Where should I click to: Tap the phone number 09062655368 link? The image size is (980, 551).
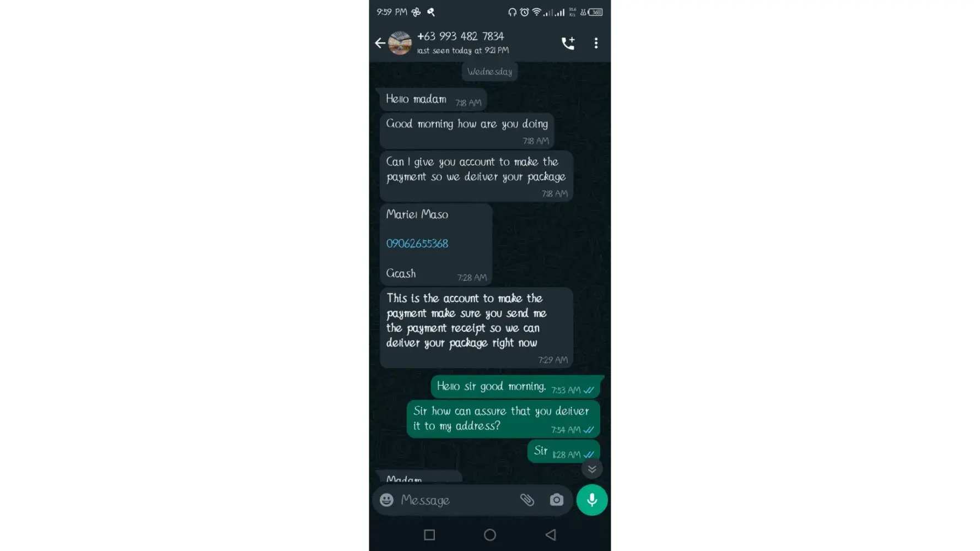click(x=417, y=244)
